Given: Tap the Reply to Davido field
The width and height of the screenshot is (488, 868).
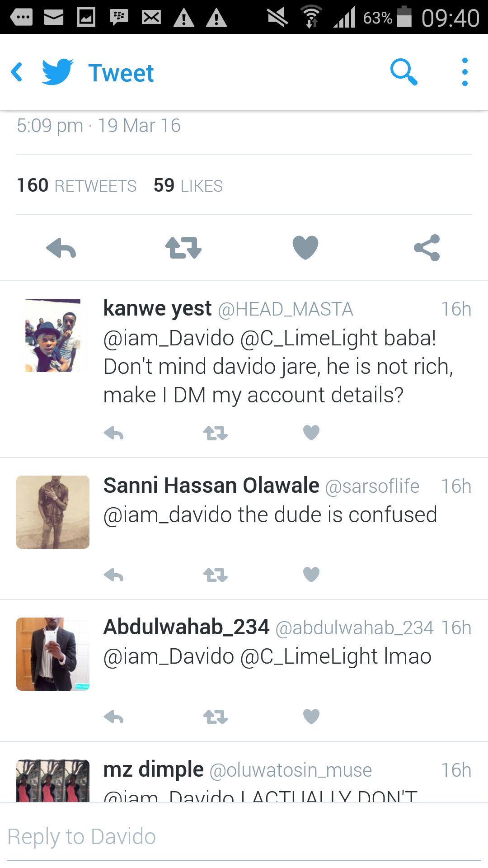Looking at the screenshot, I should (244, 837).
